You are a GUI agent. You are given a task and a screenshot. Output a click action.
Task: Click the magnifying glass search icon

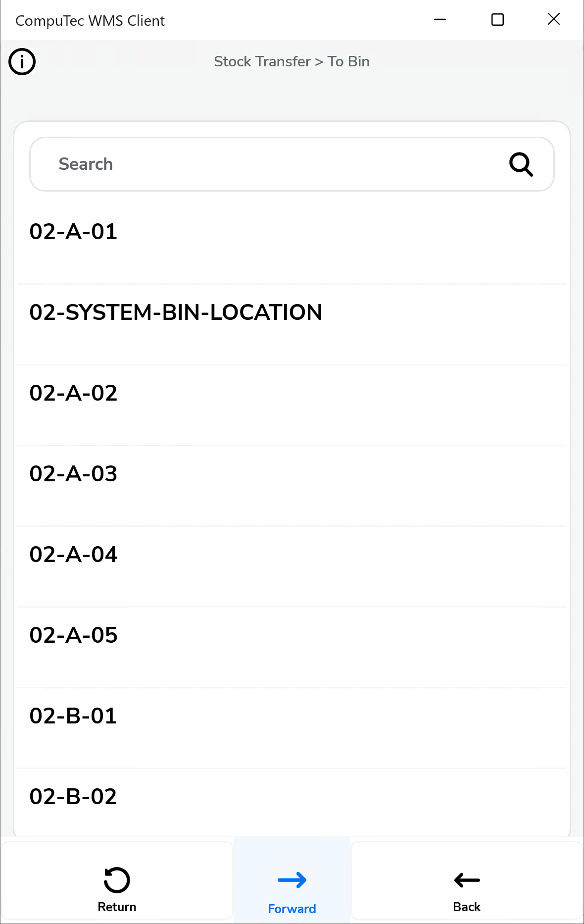(x=521, y=164)
